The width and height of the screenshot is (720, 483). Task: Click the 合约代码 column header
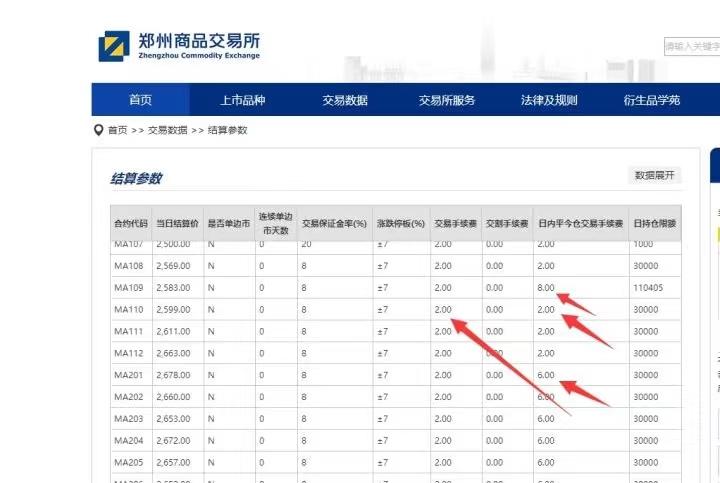tap(131, 224)
